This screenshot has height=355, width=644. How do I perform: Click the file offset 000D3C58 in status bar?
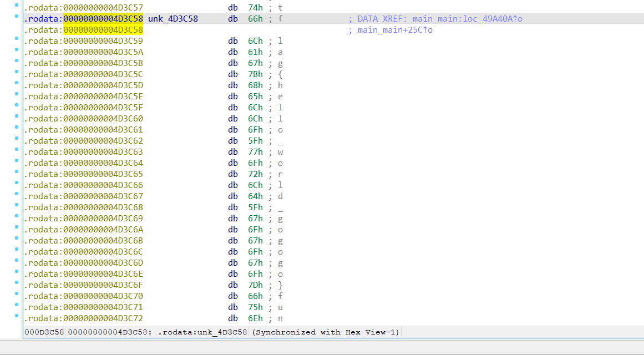coord(44,332)
